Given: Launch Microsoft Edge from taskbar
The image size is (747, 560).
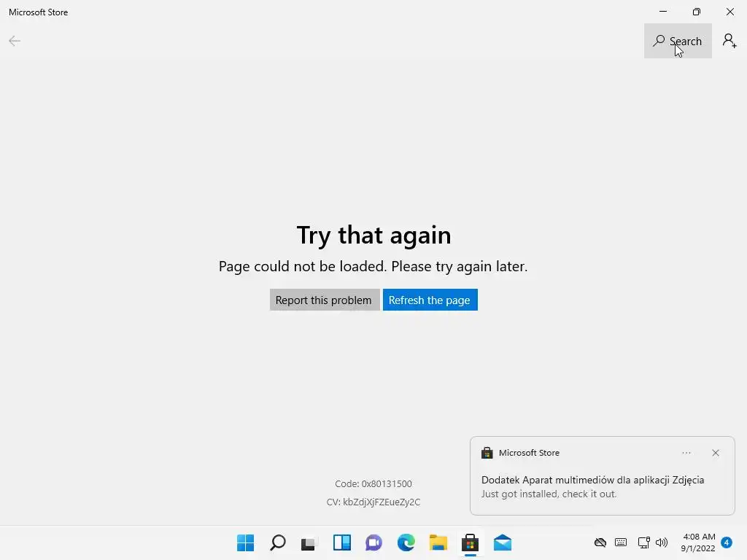Looking at the screenshot, I should (x=406, y=542).
